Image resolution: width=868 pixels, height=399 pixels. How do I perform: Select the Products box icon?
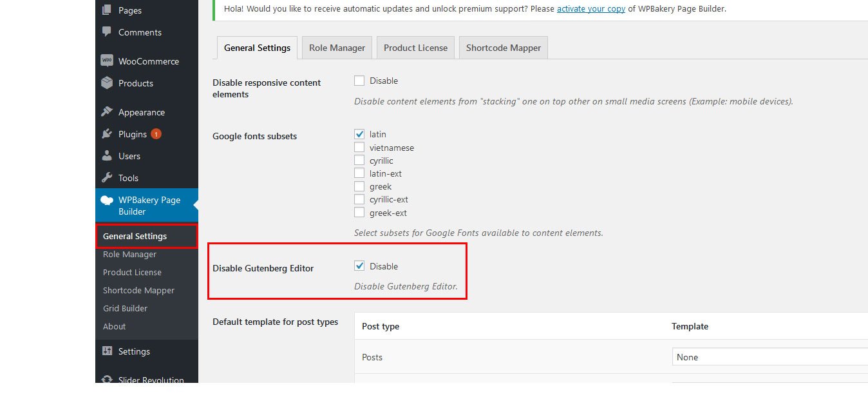point(107,83)
